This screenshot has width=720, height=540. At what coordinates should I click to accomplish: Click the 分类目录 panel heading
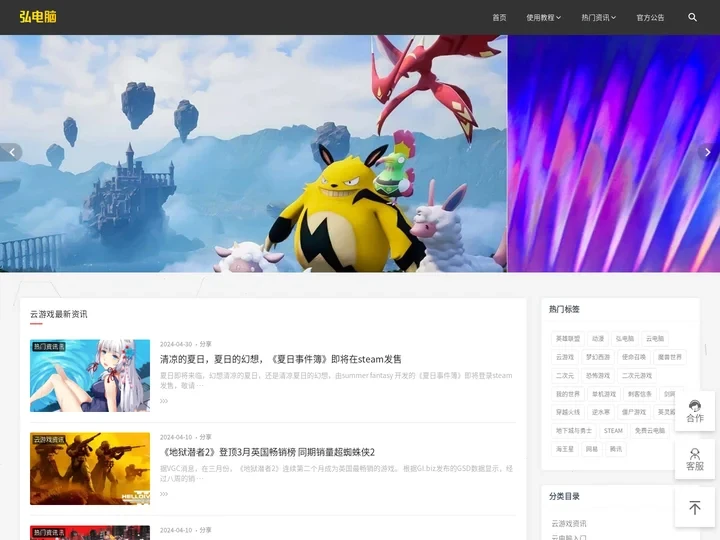tap(564, 496)
